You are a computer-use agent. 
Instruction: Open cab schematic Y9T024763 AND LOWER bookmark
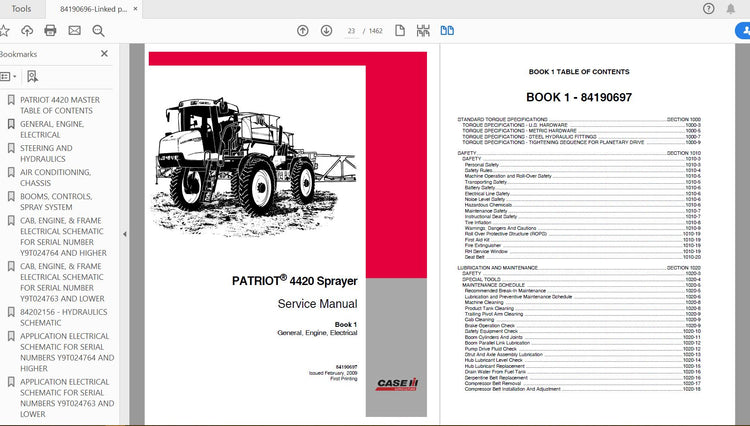62,282
